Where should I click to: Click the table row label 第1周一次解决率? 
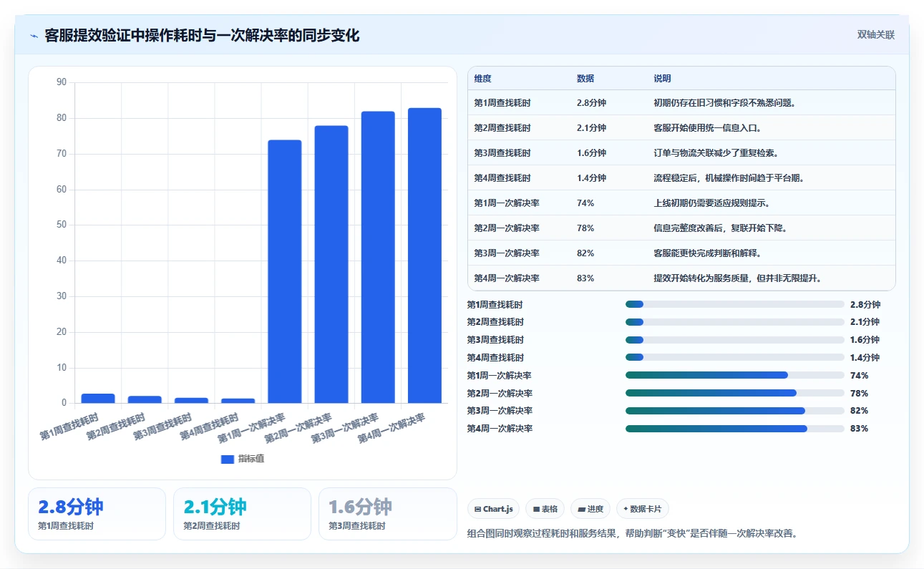(507, 203)
